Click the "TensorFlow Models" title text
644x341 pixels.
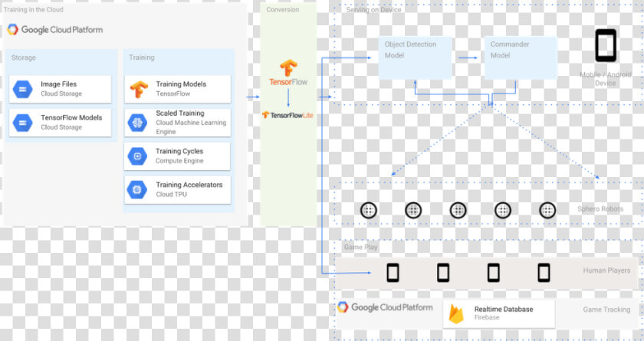pos(71,118)
